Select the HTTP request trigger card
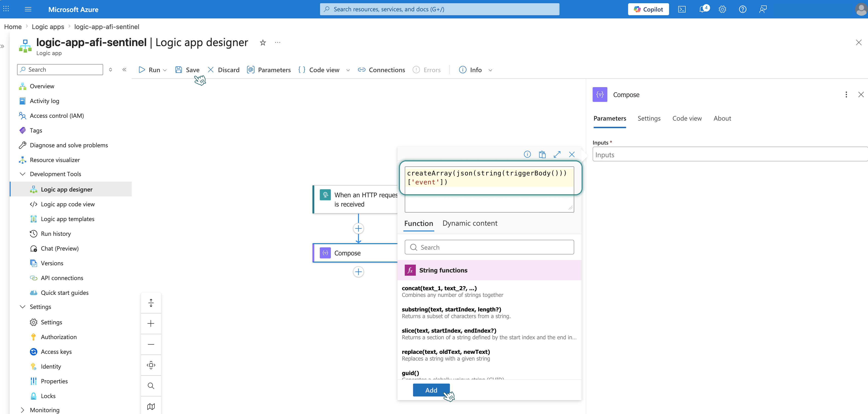 pyautogui.click(x=355, y=199)
